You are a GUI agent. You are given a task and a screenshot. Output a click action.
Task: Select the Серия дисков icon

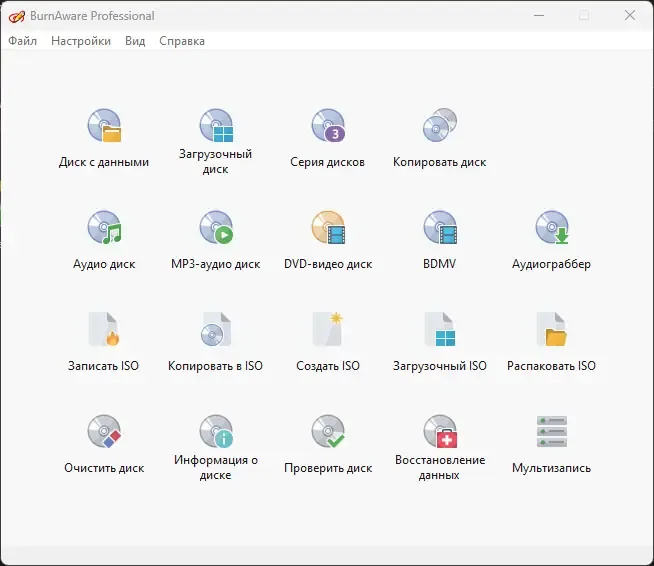pyautogui.click(x=328, y=126)
